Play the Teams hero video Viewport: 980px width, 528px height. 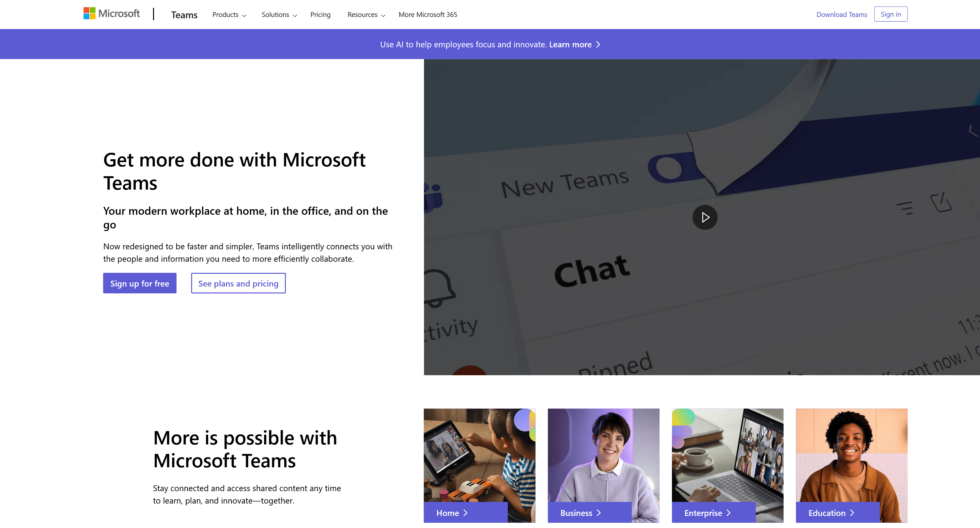(x=705, y=217)
